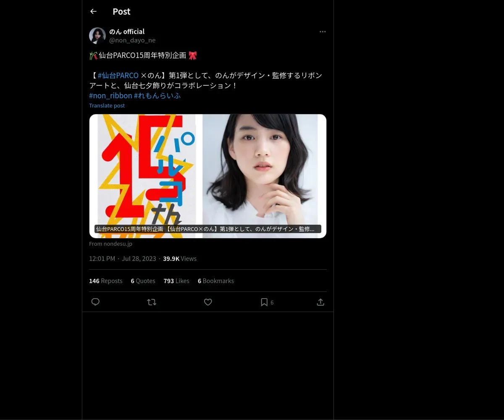504x420 pixels.
Task: Open the three-dot more options menu
Action: [x=323, y=31]
